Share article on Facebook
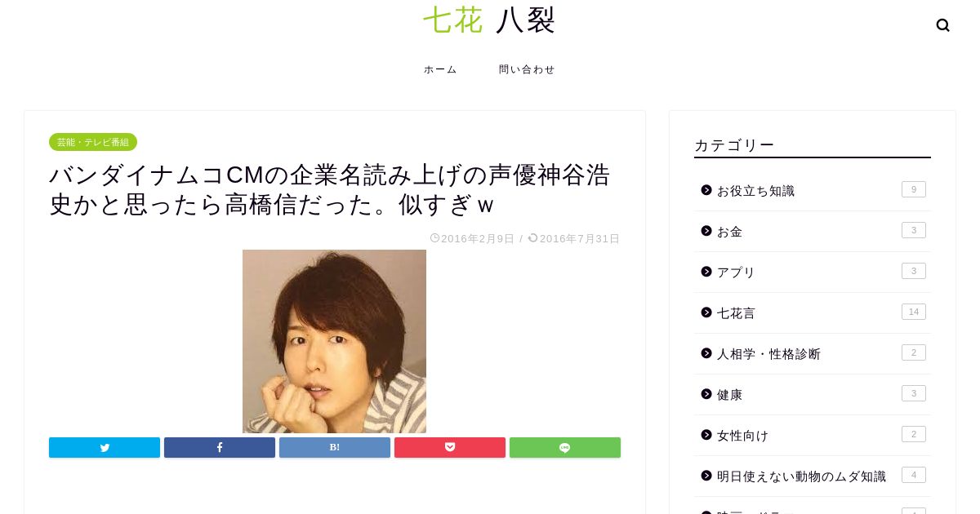980x514 pixels. [220, 447]
